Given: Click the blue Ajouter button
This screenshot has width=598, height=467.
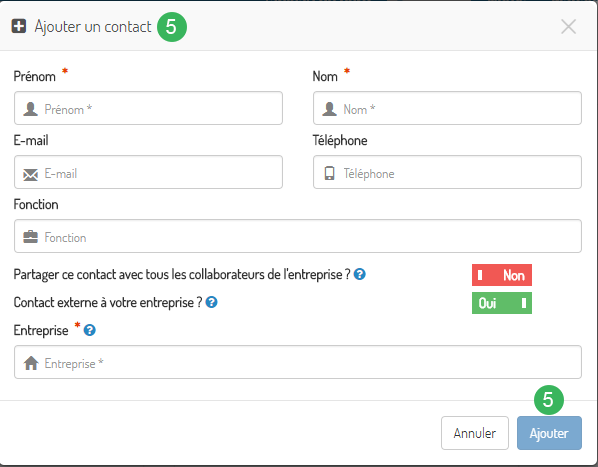Looking at the screenshot, I should 549,433.
